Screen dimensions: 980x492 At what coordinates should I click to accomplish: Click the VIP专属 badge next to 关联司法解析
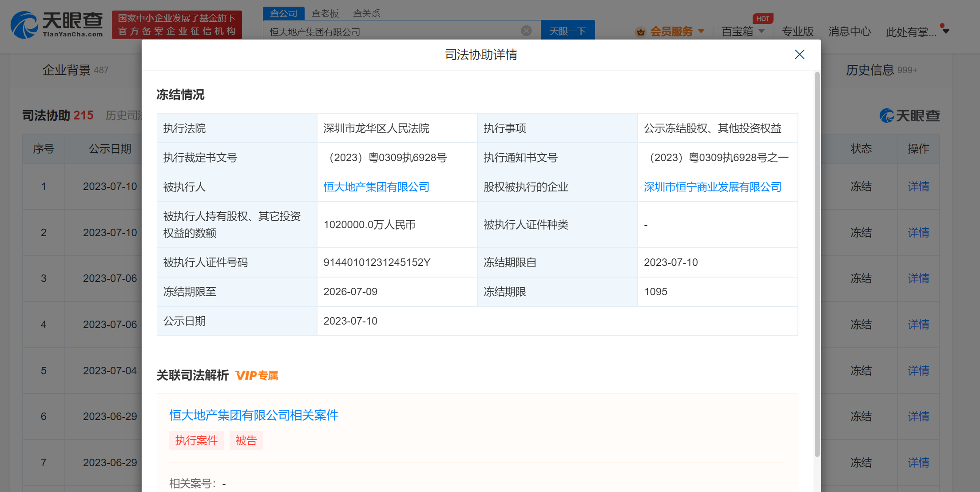click(x=257, y=376)
